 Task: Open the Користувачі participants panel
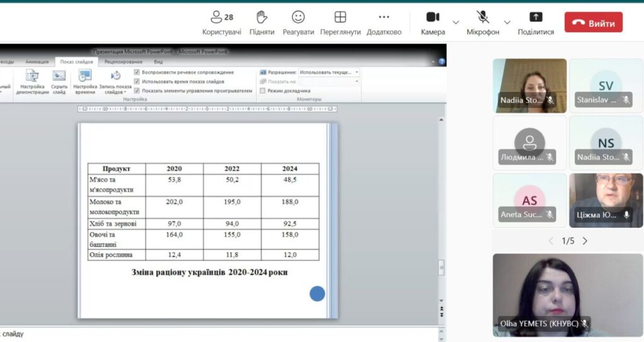221,18
